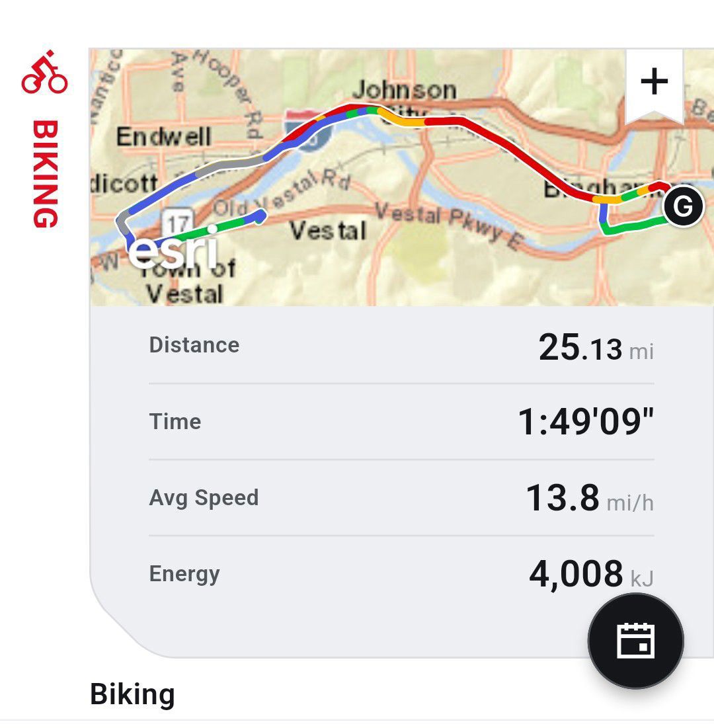The image size is (714, 728).
Task: Tap the Vestal label on map
Action: [x=328, y=231]
